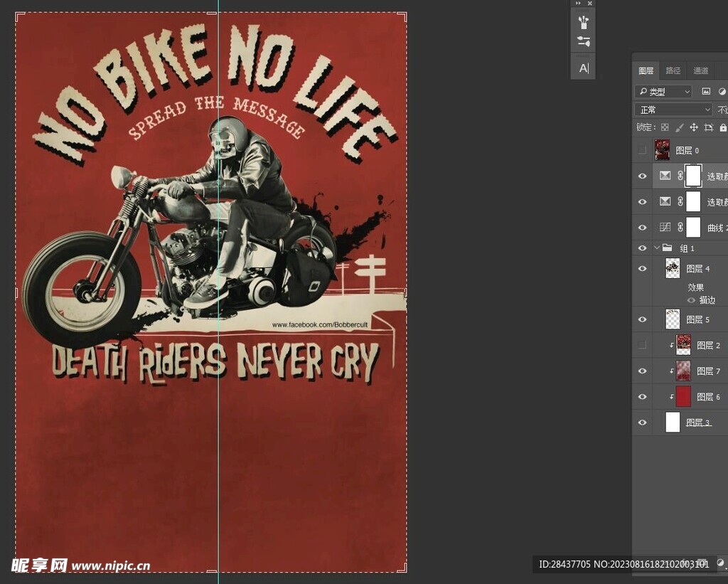The image size is (728, 584).
Task: Toggle artboard auto-nesting lock icon
Action: pyautogui.click(x=709, y=127)
